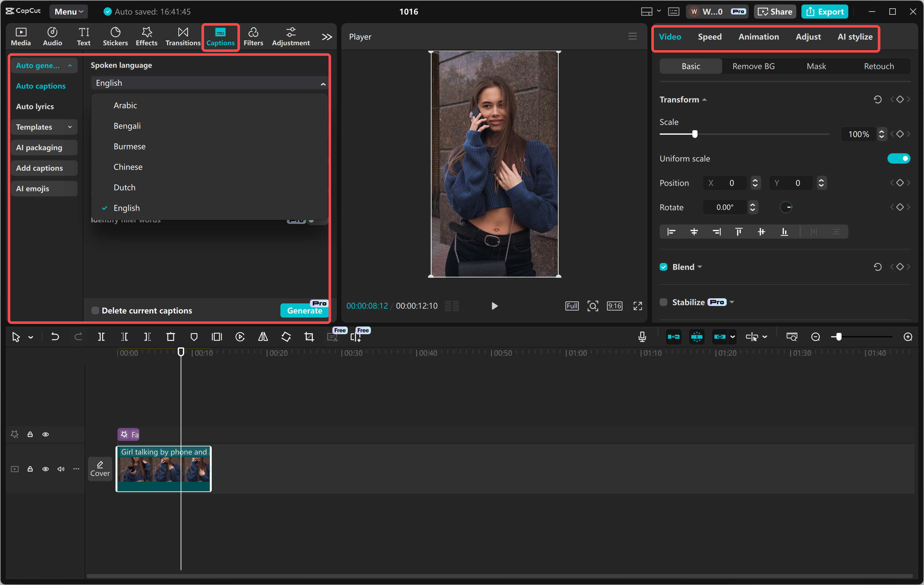Expand the Templates section
The width and height of the screenshot is (924, 585).
[44, 127]
